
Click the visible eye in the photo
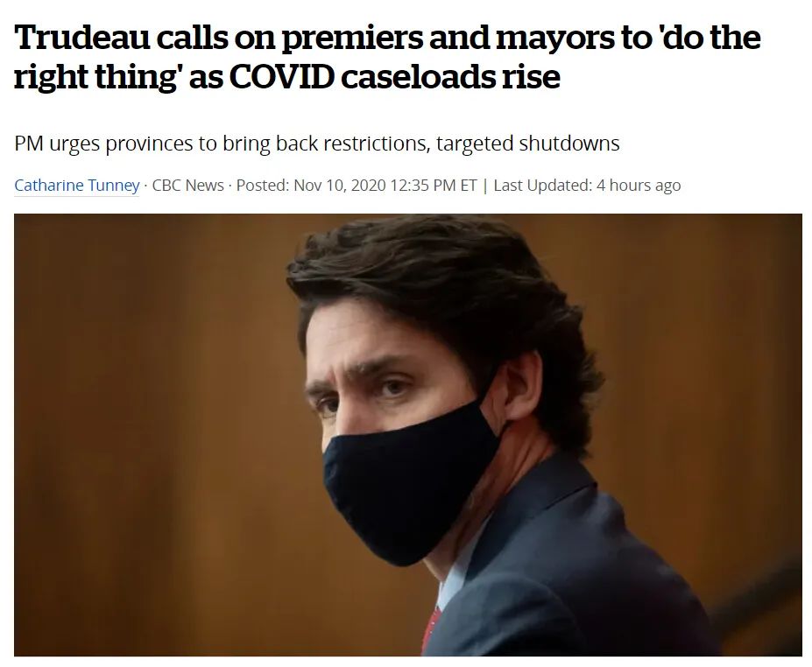pyautogui.click(x=391, y=387)
